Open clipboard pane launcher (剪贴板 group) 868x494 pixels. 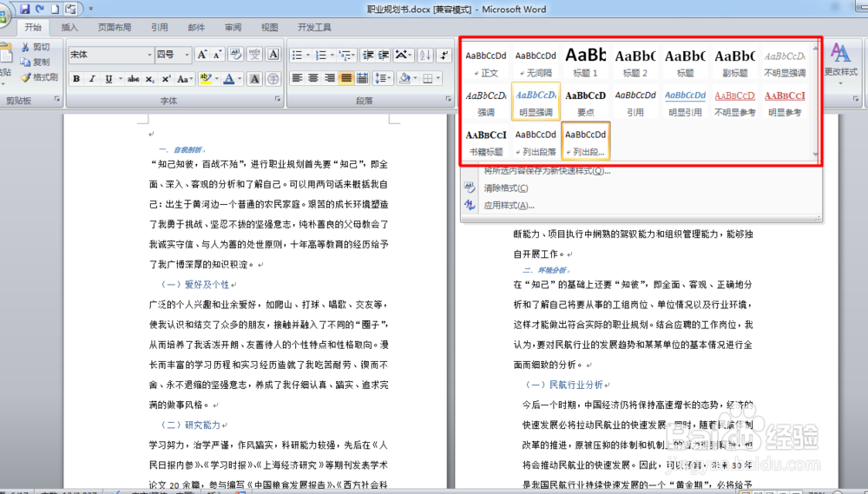57,99
